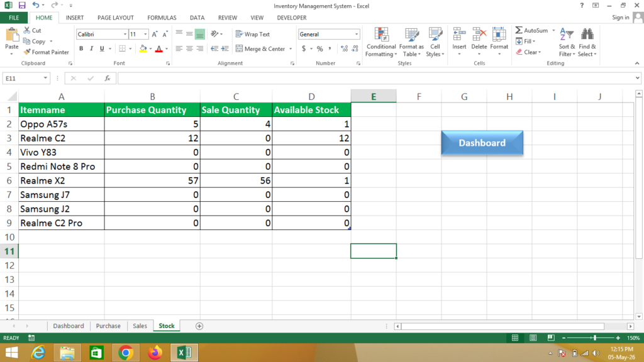Increase the cell indent
644x362 pixels.
click(225, 48)
